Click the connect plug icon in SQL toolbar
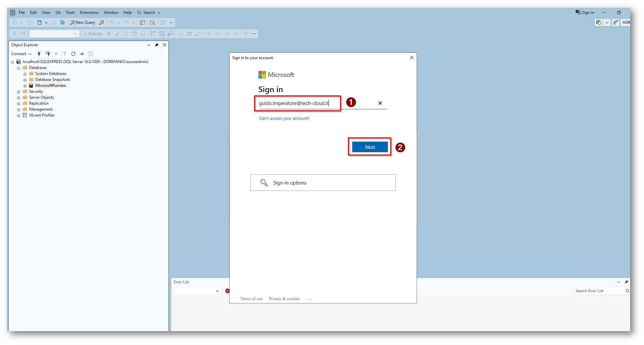The width and height of the screenshot is (644, 345). click(15, 34)
